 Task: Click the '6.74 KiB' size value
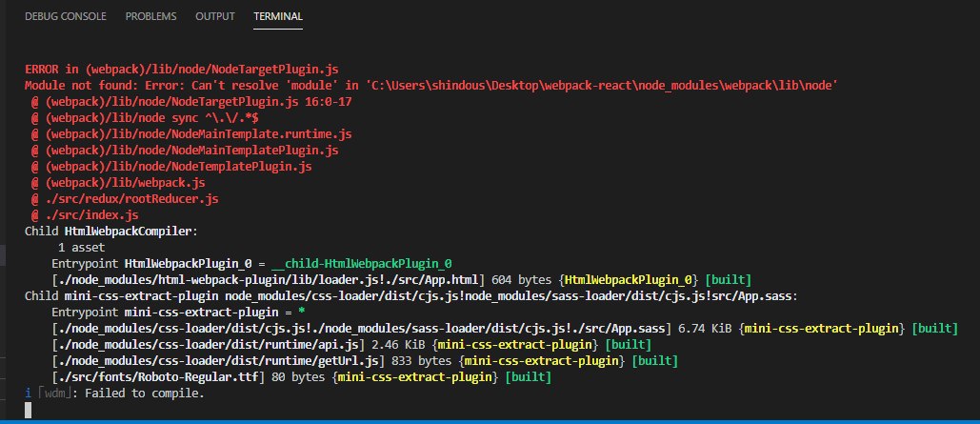705,329
